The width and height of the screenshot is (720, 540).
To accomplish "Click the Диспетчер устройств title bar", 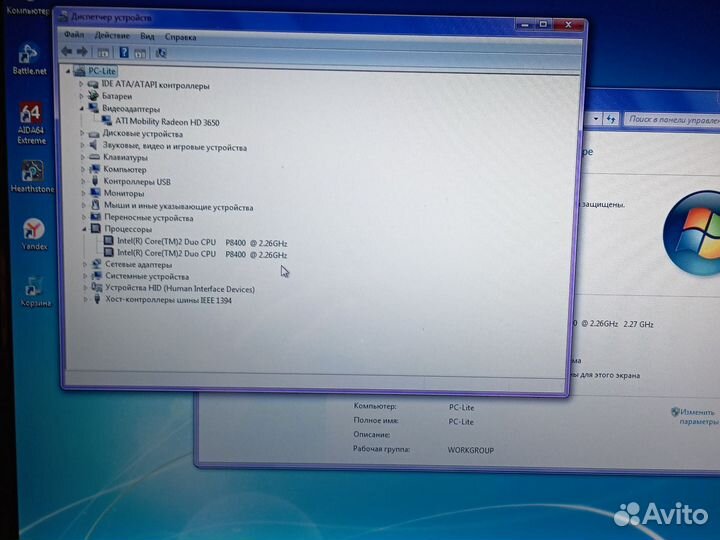I will click(285, 19).
